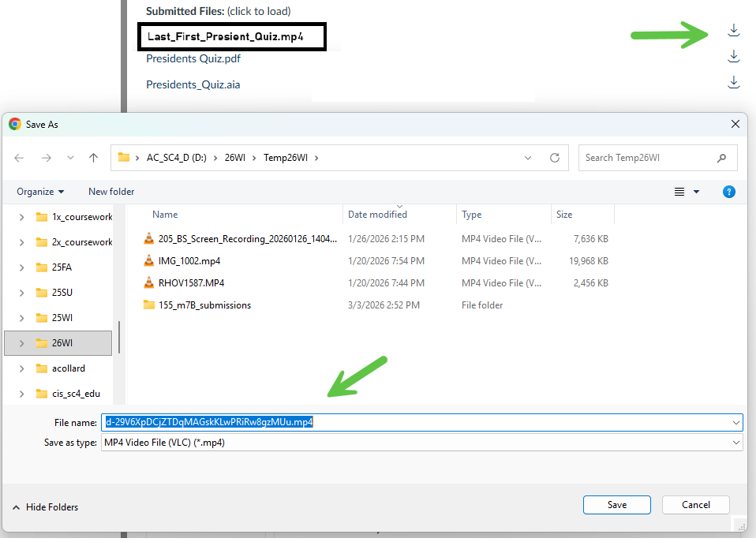Viewport: 756px width, 542px height.
Task: Click the folder icon in address bar
Action: [124, 157]
